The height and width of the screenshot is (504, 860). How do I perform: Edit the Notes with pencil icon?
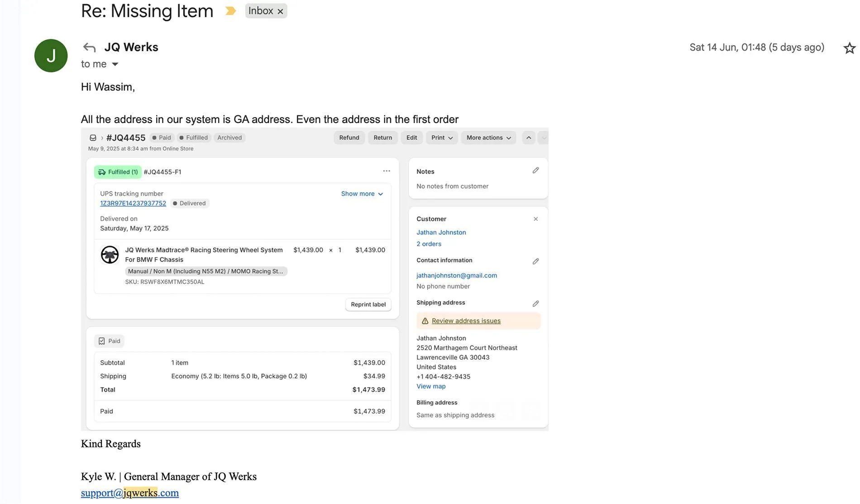536,171
